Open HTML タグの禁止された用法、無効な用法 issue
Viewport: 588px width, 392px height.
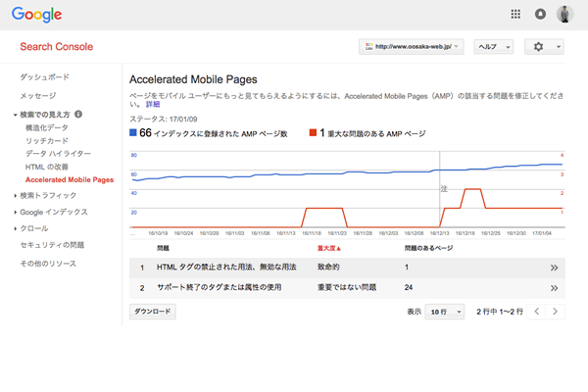pyautogui.click(x=226, y=268)
